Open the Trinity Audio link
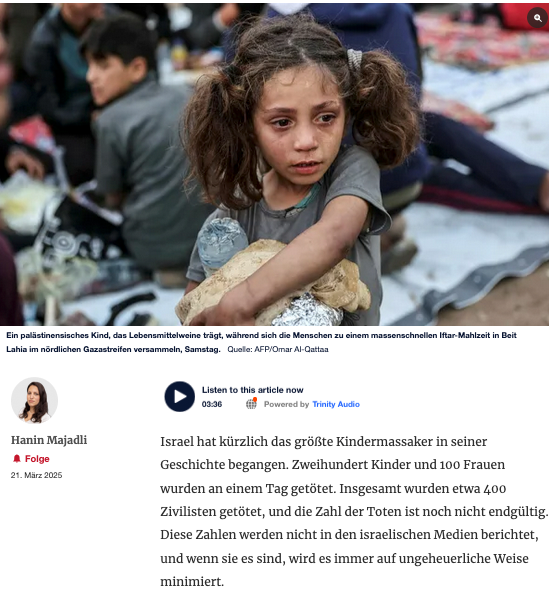This screenshot has width=549, height=590. click(336, 404)
